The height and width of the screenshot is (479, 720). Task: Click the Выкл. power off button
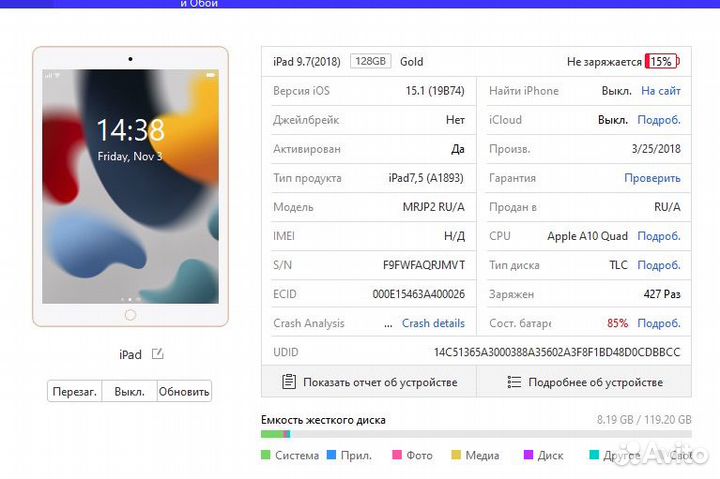pyautogui.click(x=129, y=391)
